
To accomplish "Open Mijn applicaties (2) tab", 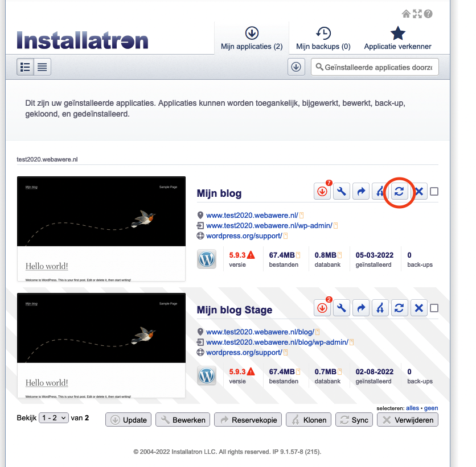I will pyautogui.click(x=252, y=38).
